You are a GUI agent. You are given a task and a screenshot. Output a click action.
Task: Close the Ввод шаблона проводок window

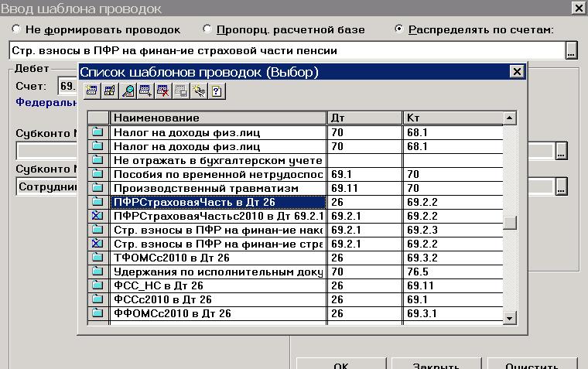point(579,8)
